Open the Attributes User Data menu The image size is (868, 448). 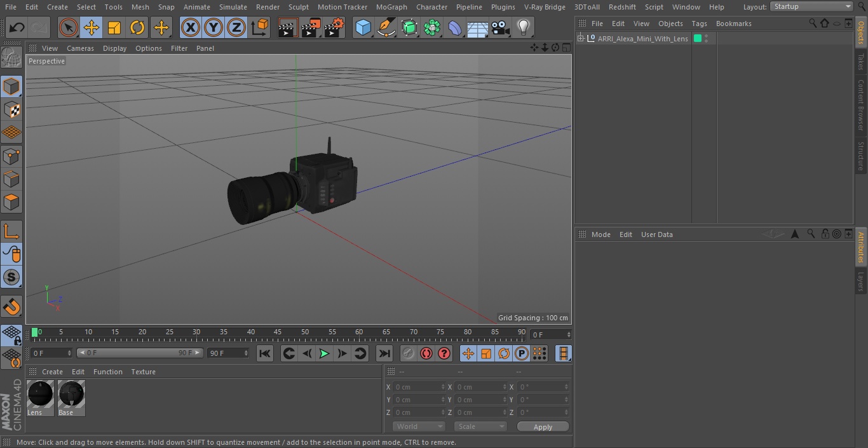point(656,234)
